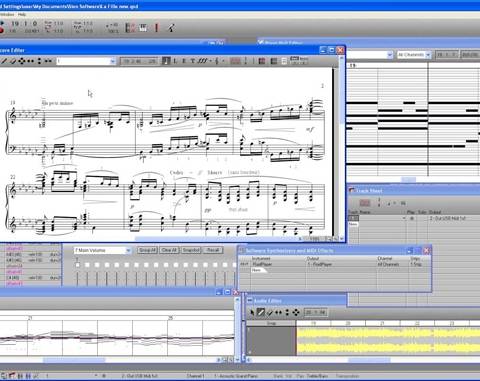Viewport: 480px width, 381px height.
Task: Click the position display in Audio Editor
Action: click(x=316, y=312)
